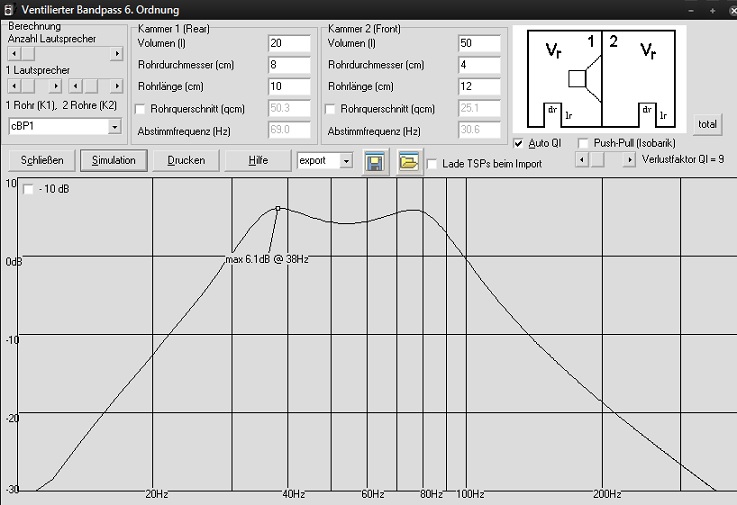Viewport: 737px width, 505px height.
Task: Open the export dropdown list
Action: [x=346, y=161]
